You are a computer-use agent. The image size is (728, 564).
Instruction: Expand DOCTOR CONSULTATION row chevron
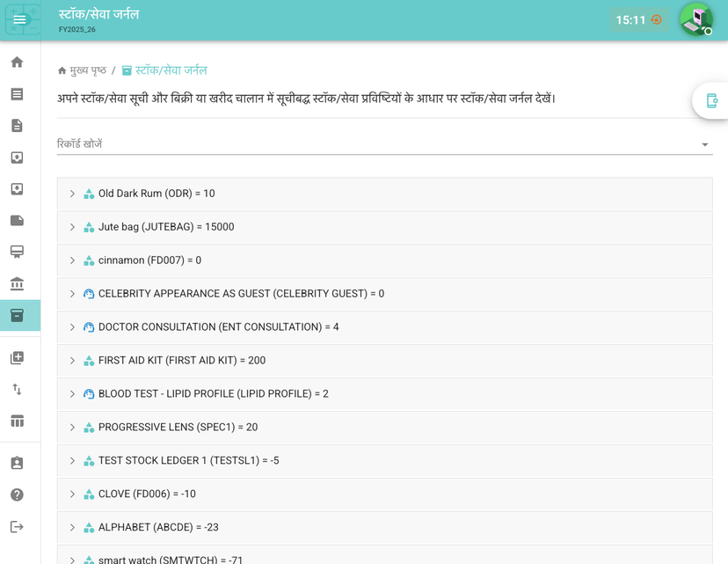click(x=73, y=327)
